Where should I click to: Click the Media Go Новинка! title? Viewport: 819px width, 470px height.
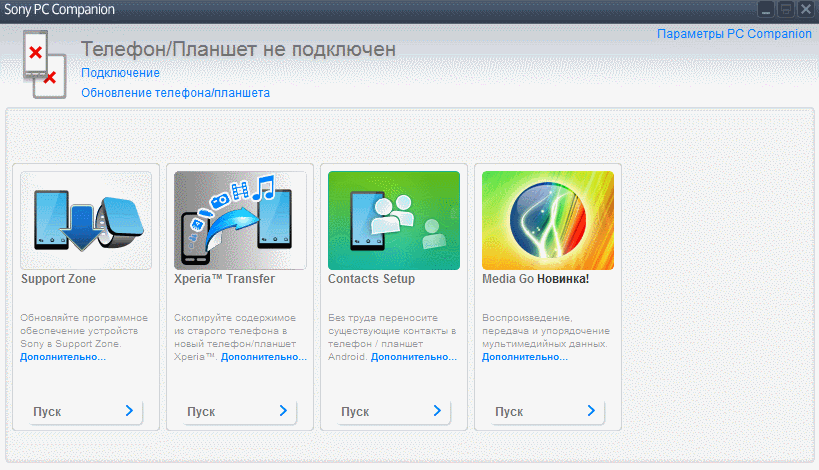pos(535,279)
